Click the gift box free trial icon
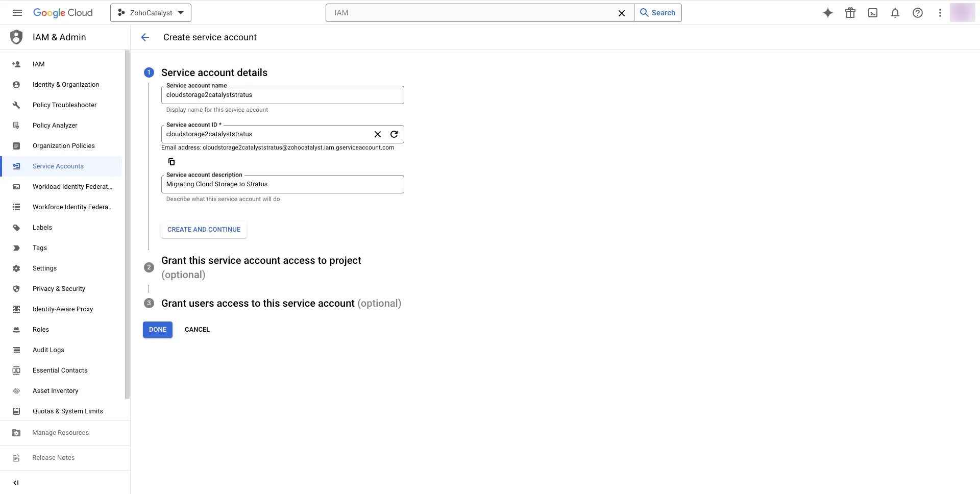980x494 pixels. click(850, 13)
